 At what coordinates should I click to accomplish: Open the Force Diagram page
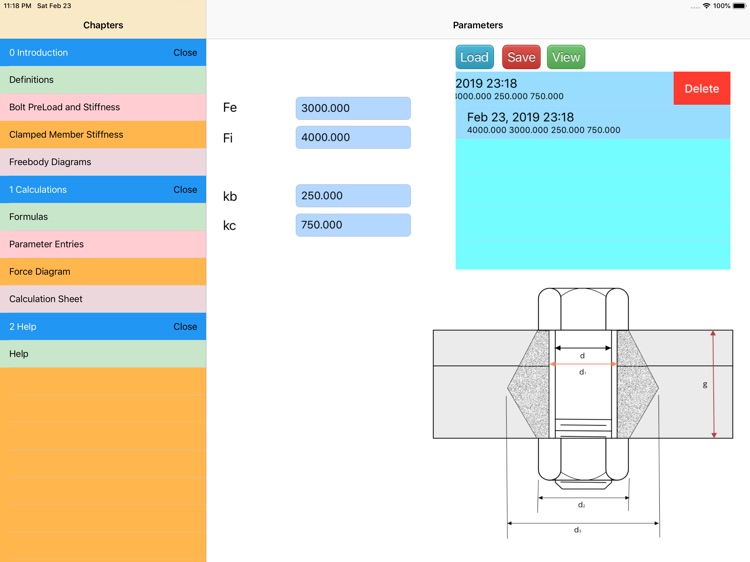tap(103, 272)
